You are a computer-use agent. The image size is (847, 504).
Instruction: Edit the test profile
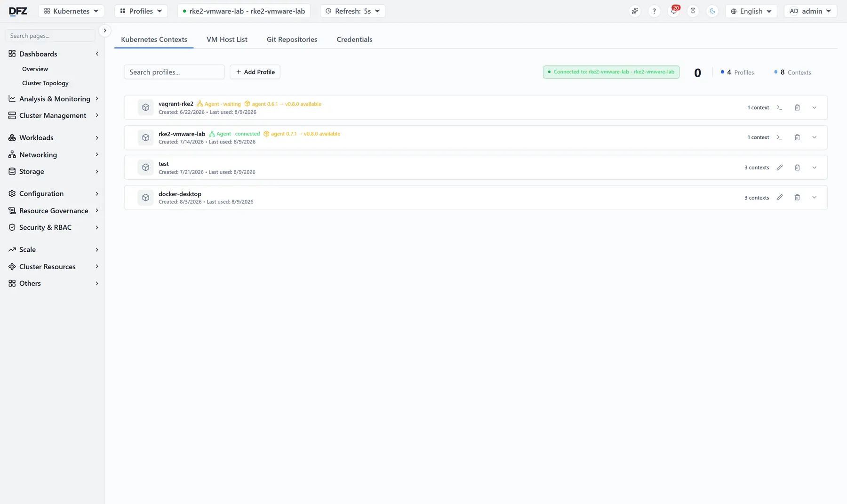(779, 168)
